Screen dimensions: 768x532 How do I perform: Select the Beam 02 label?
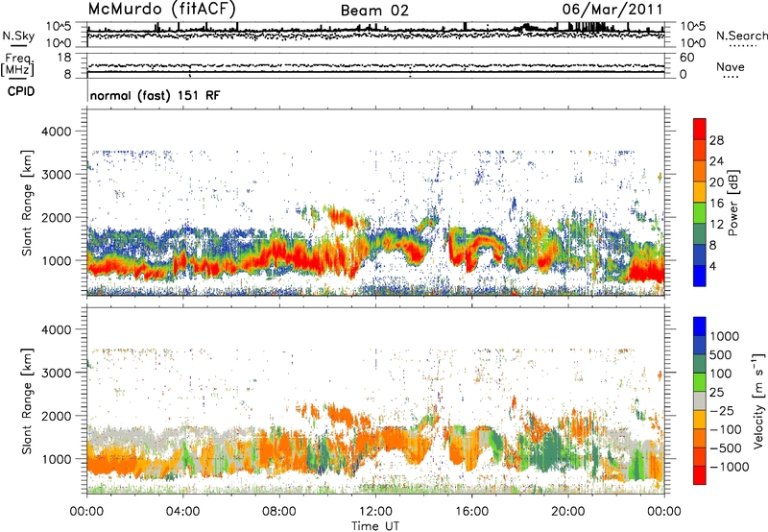[x=374, y=11]
